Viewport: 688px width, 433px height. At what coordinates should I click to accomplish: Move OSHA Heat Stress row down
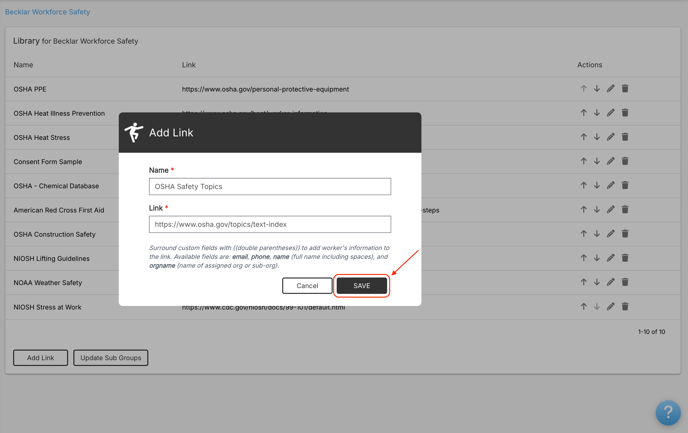pos(597,137)
